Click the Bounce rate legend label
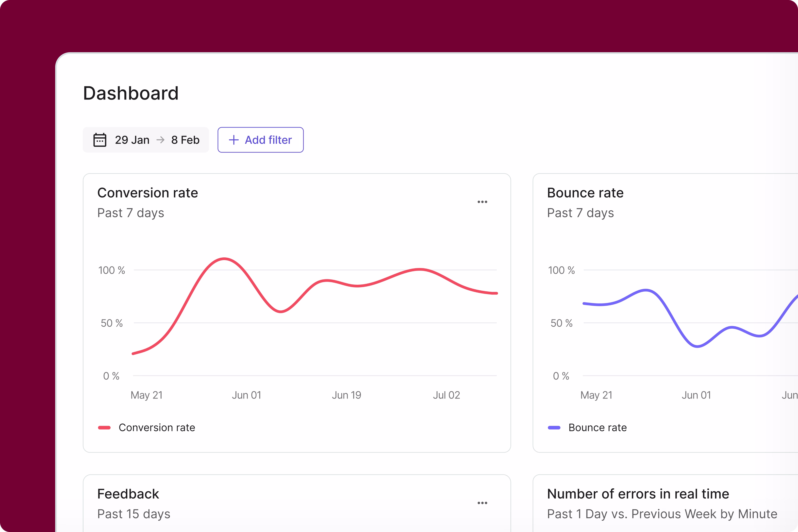The width and height of the screenshot is (798, 532). coord(598,428)
